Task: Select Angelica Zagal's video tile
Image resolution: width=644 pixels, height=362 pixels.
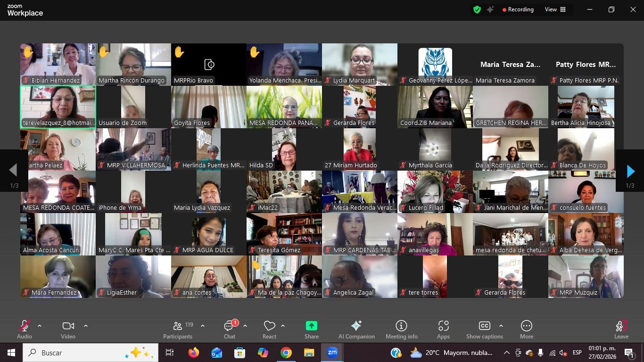Action: point(360,277)
